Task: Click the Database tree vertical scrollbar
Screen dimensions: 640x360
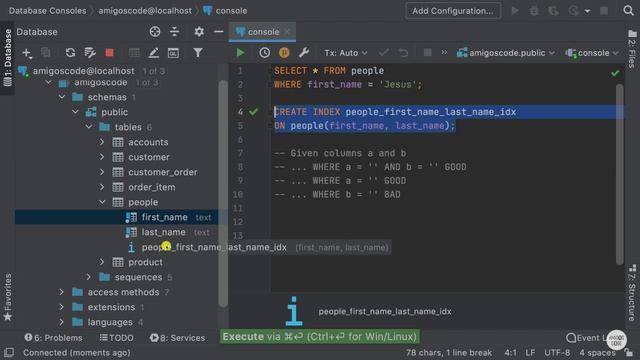Action: pos(223,192)
